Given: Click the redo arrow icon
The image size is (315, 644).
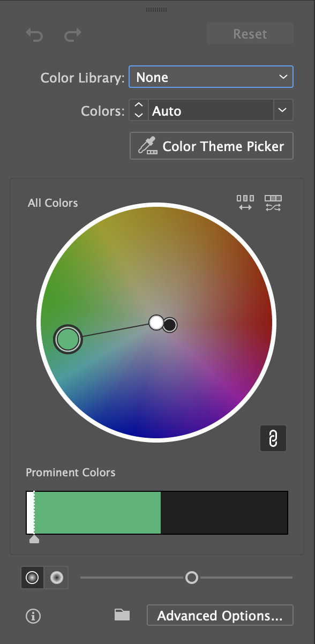Looking at the screenshot, I should 73,35.
